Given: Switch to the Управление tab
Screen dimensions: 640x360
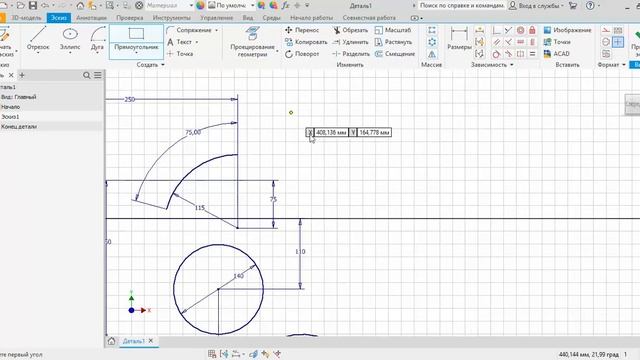Looking at the screenshot, I should click(216, 18).
